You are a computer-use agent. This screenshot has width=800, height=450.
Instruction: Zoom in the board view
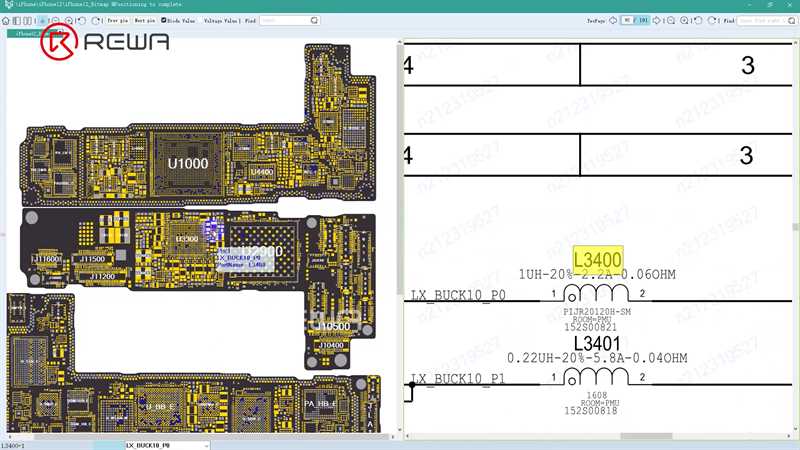(x=68, y=21)
